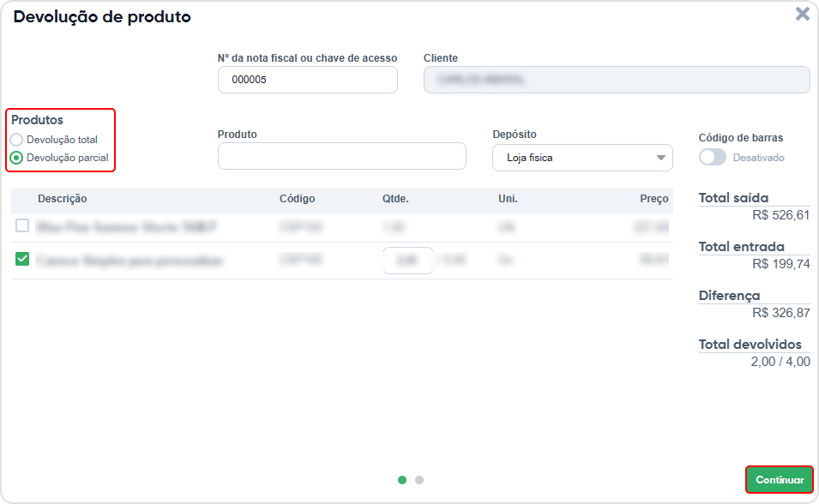Click the Desativado status text
Viewport: 819px width, 504px height.
[x=758, y=158]
